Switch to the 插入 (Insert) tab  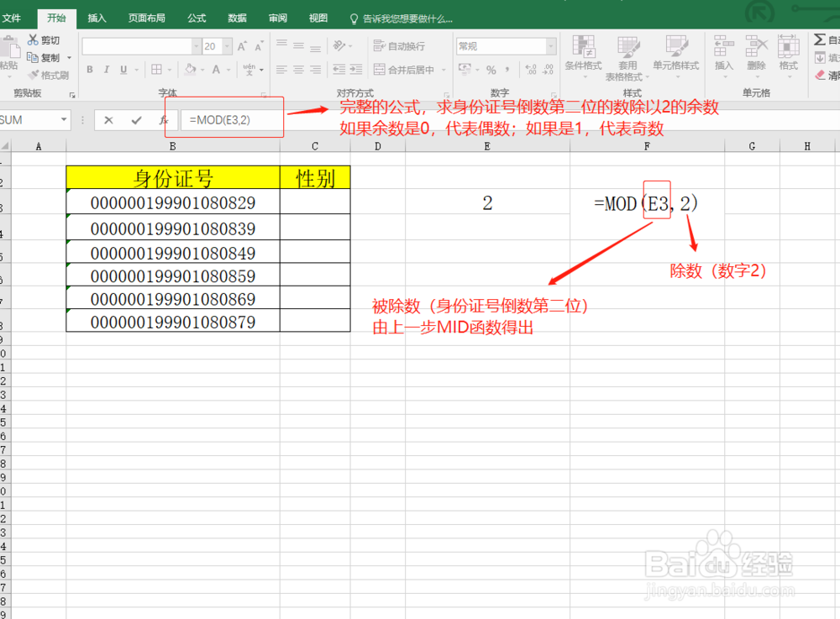click(97, 18)
